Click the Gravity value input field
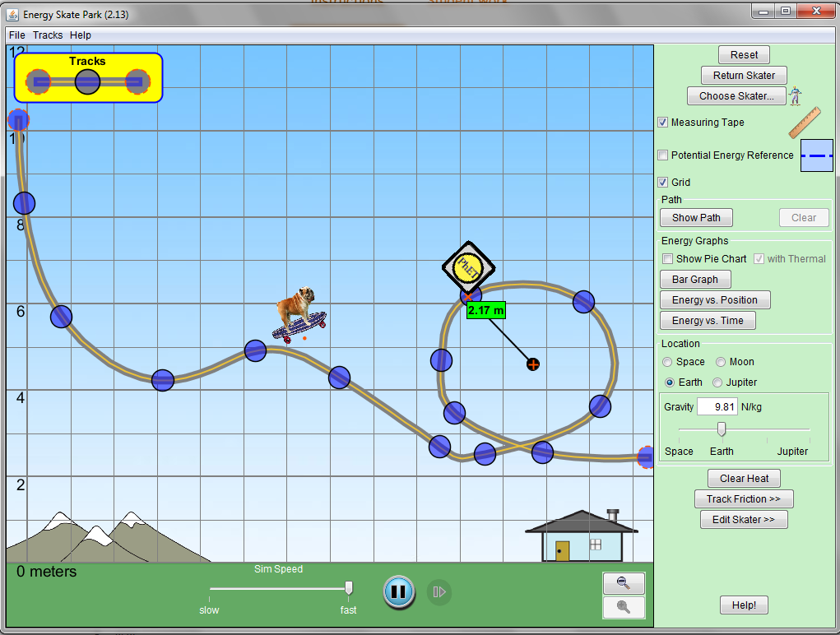 [x=717, y=406]
